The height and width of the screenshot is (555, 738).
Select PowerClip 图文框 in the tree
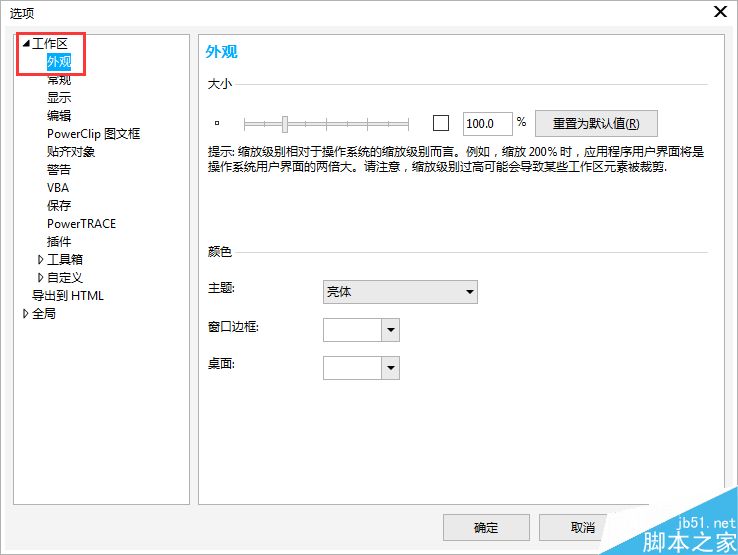tap(93, 134)
